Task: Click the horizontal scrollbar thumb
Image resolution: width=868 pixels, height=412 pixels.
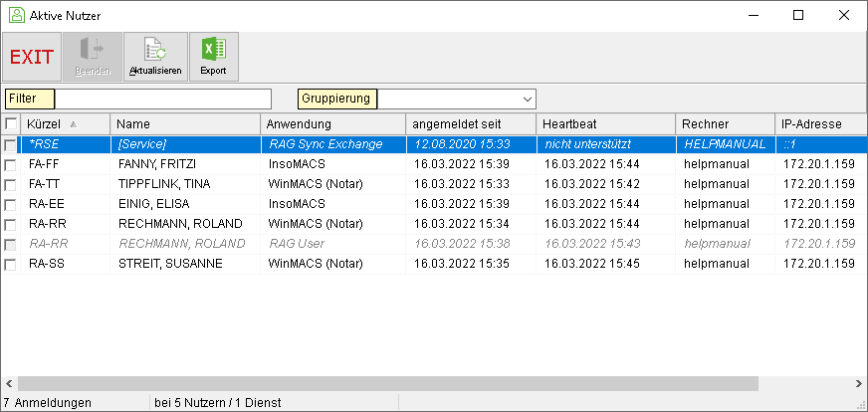Action: point(388,384)
